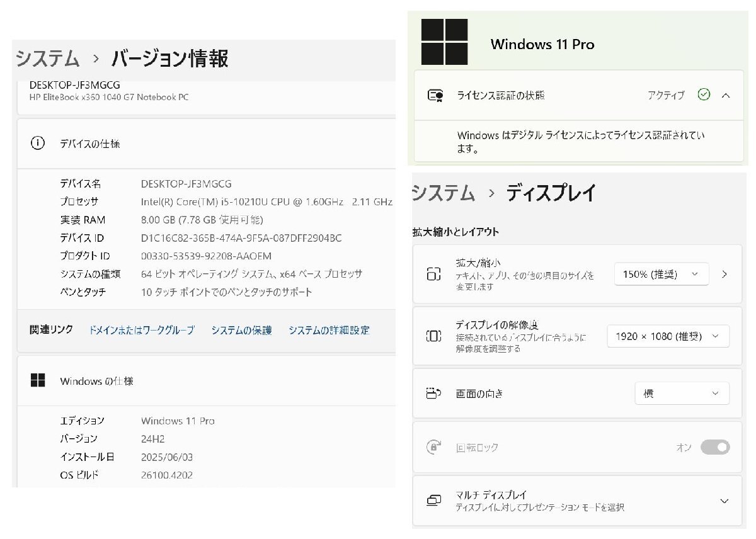Click the license certificate icon
756x539 pixels.
click(435, 95)
